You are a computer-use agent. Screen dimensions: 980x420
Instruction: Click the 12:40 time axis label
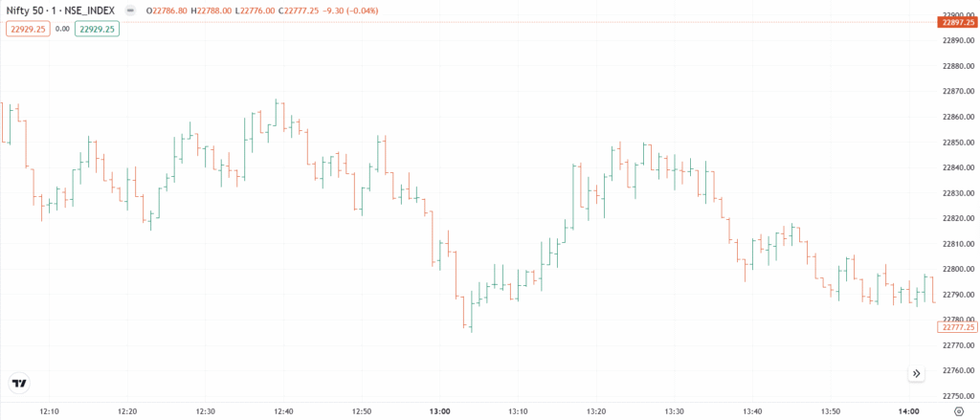283,411
